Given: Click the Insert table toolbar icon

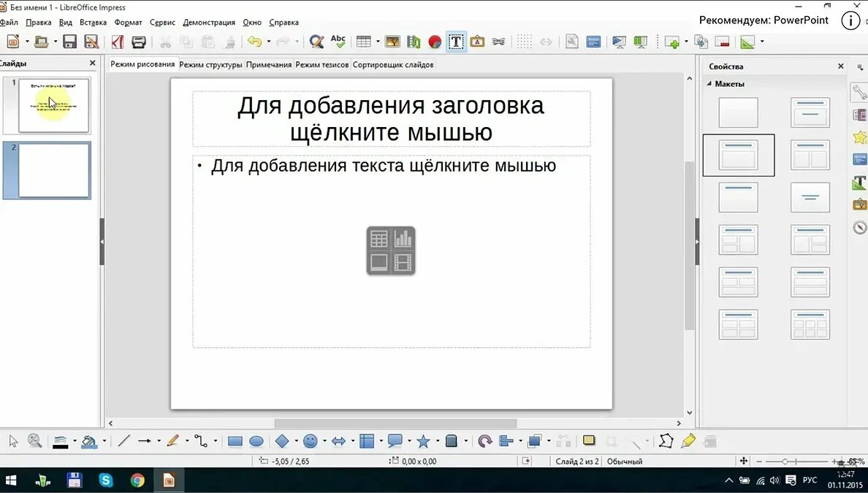Looking at the screenshot, I should [364, 42].
